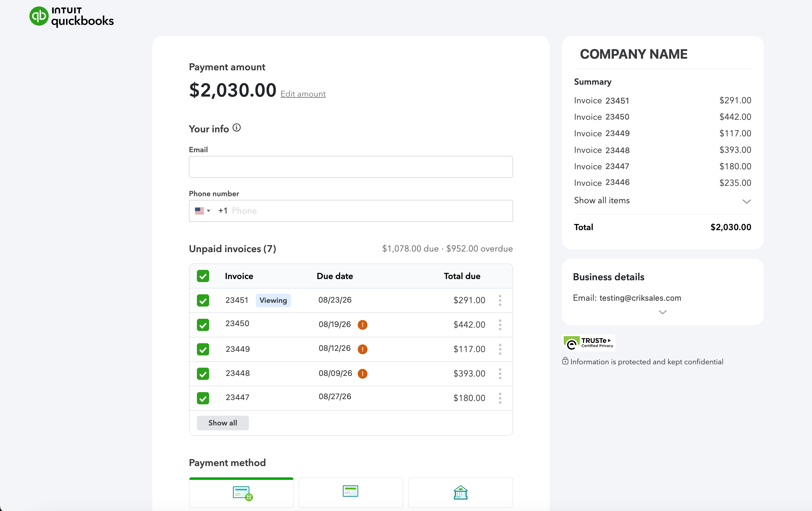812x511 pixels.
Task: Open the Your info tooltip icon
Action: [x=237, y=128]
